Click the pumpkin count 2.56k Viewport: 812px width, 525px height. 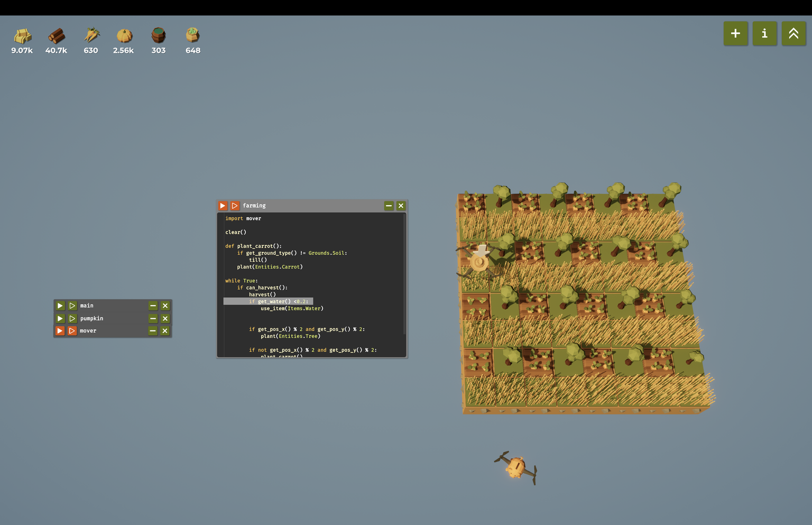coord(123,51)
